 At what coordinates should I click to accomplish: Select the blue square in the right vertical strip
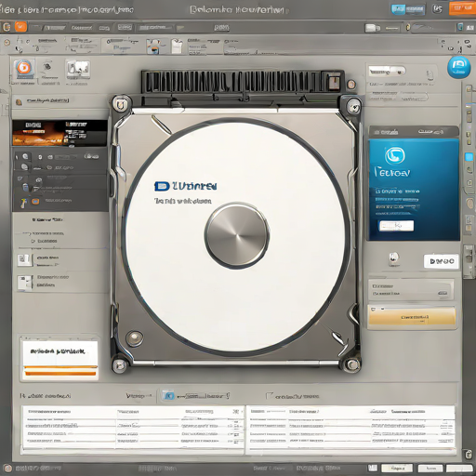tap(469, 157)
